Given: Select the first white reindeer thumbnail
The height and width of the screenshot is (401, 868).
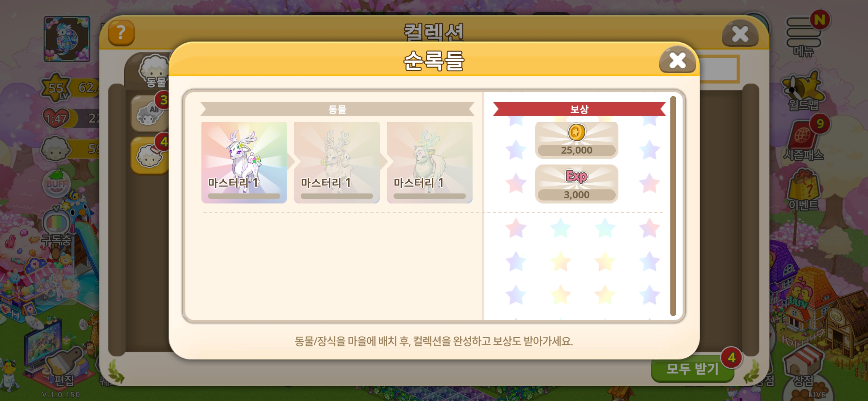Looking at the screenshot, I should 244,163.
